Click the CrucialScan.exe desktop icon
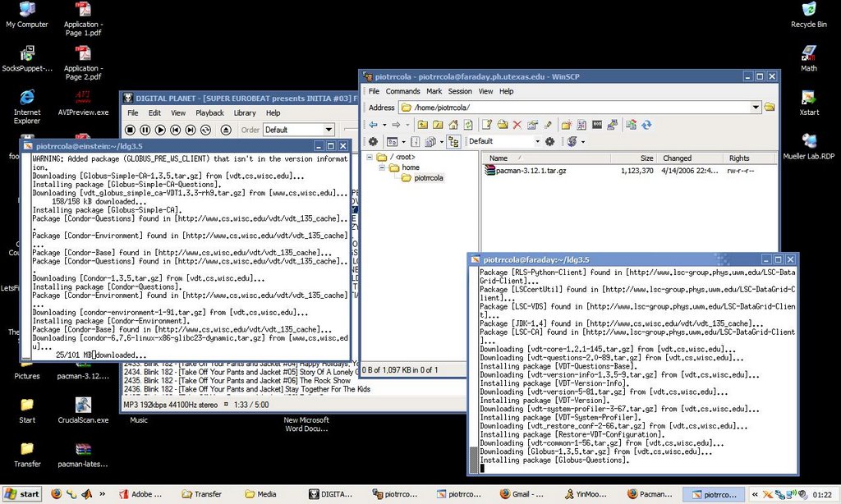Viewport: 841px width, 504px height. click(x=83, y=410)
